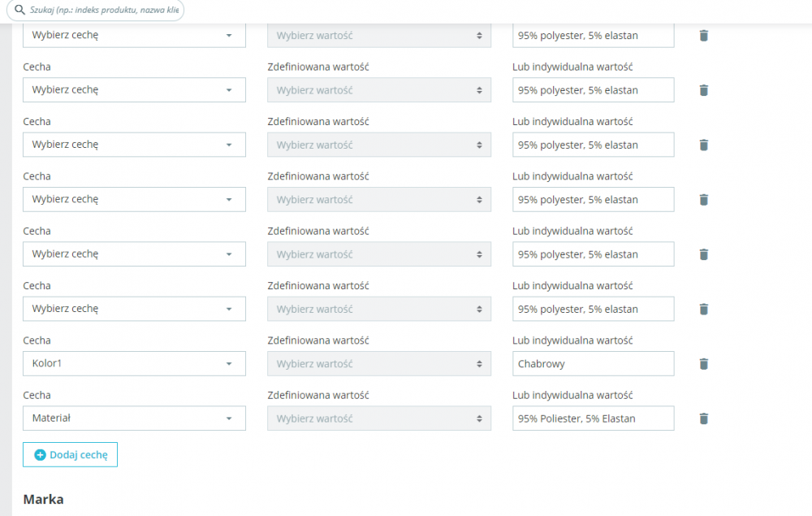Delete the Materiał feature row

pyautogui.click(x=704, y=418)
